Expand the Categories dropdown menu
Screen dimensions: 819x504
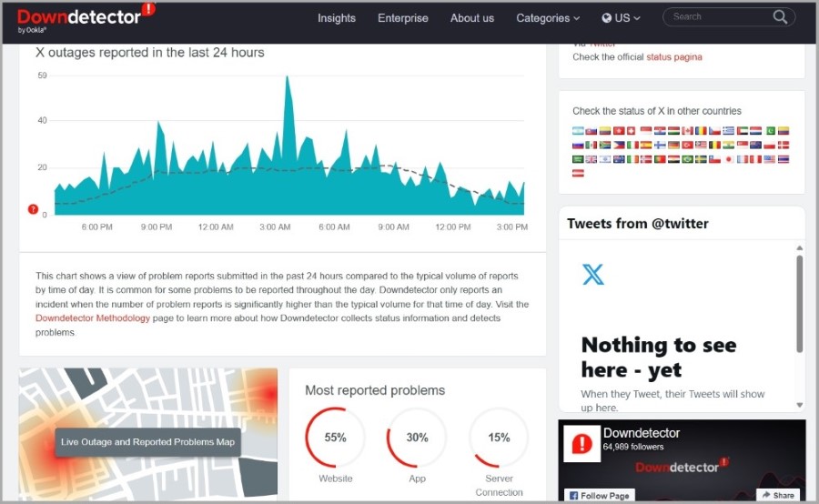tap(548, 18)
